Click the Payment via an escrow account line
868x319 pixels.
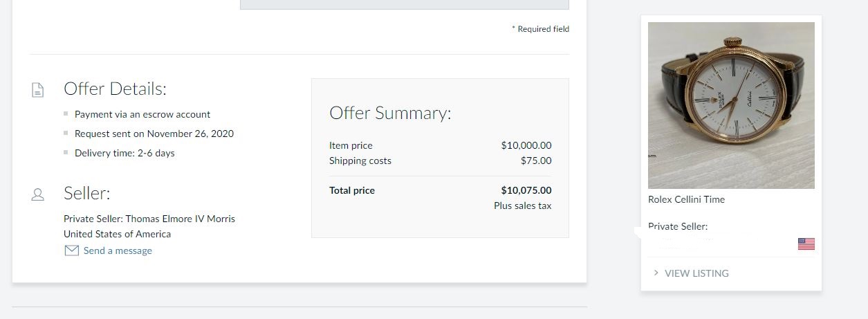(142, 114)
